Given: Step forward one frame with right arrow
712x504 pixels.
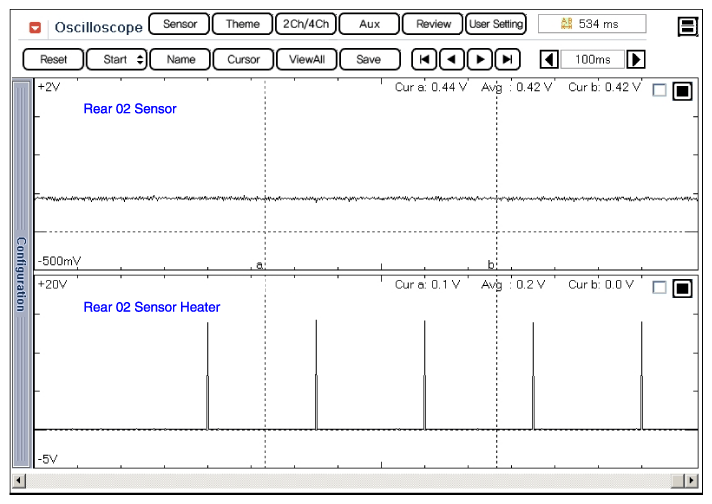Looking at the screenshot, I should pyautogui.click(x=480, y=59).
